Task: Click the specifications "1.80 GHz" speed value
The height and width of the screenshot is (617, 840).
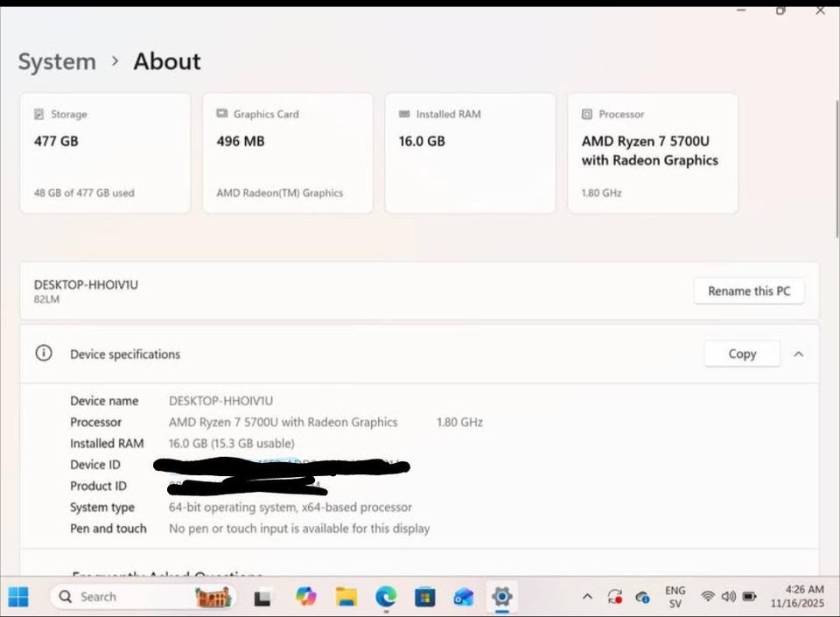Action: point(459,422)
